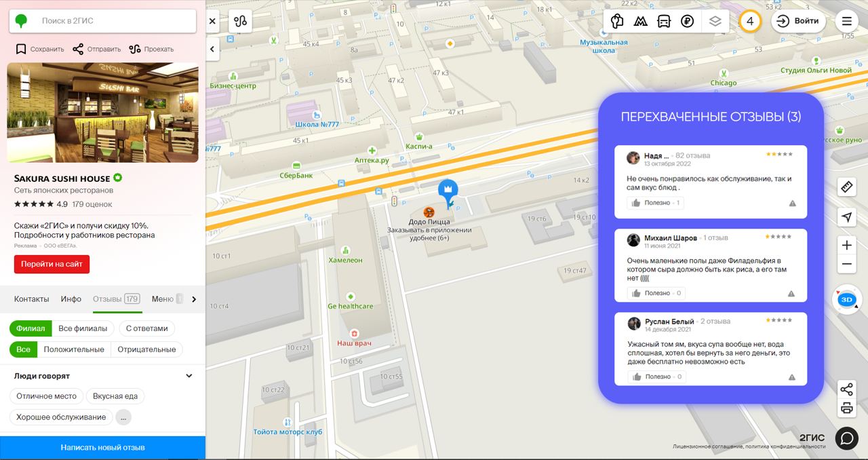
Task: Switch to the Инфо tab
Action: click(x=71, y=299)
